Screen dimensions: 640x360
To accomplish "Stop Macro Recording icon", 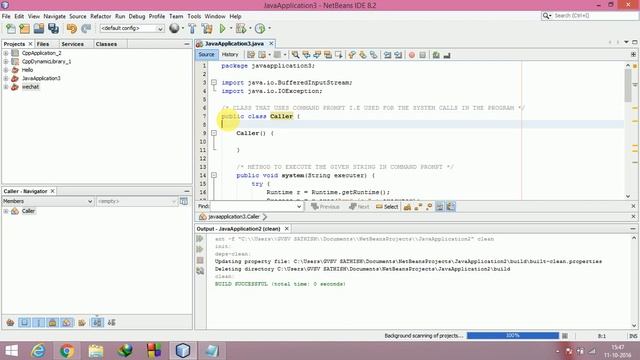I will 422,55.
